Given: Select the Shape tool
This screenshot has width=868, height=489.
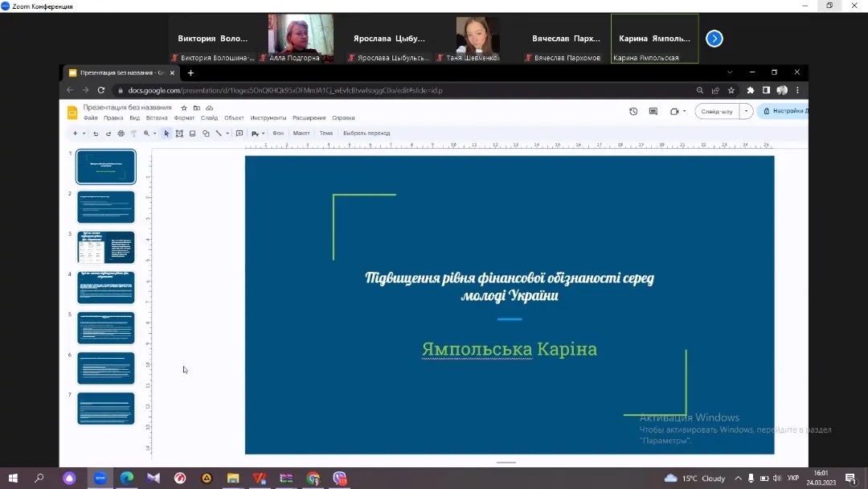Looking at the screenshot, I should [x=206, y=134].
